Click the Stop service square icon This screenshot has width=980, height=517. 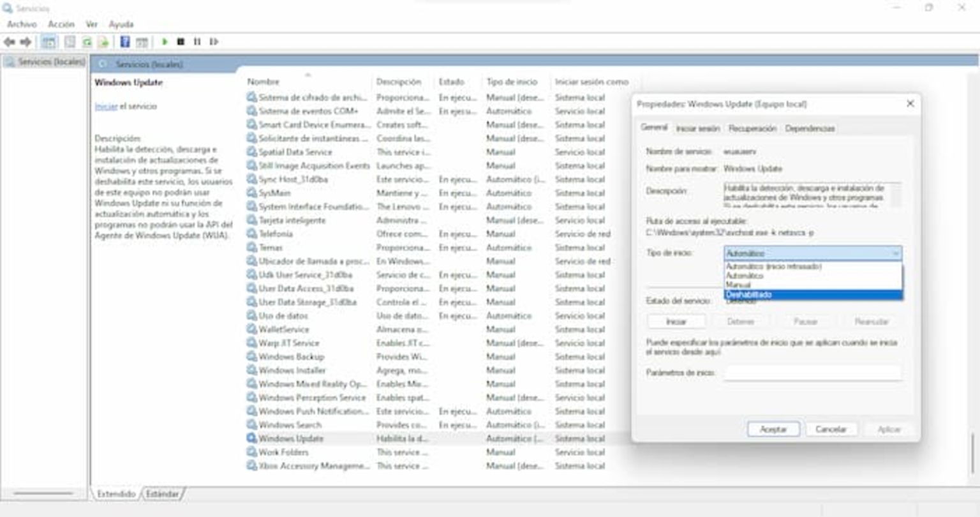click(181, 42)
